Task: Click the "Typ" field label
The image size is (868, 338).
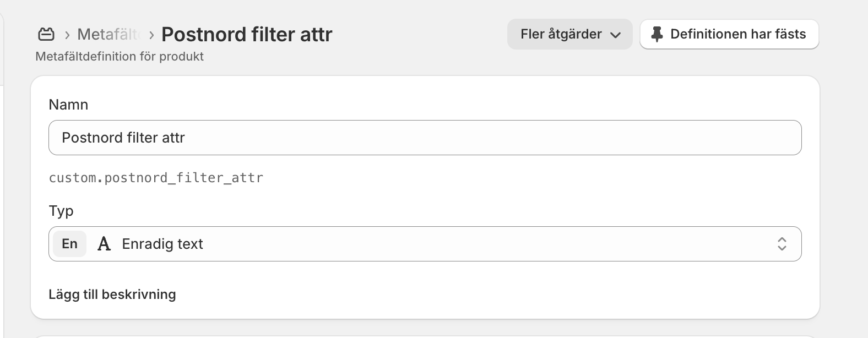Action: click(61, 211)
